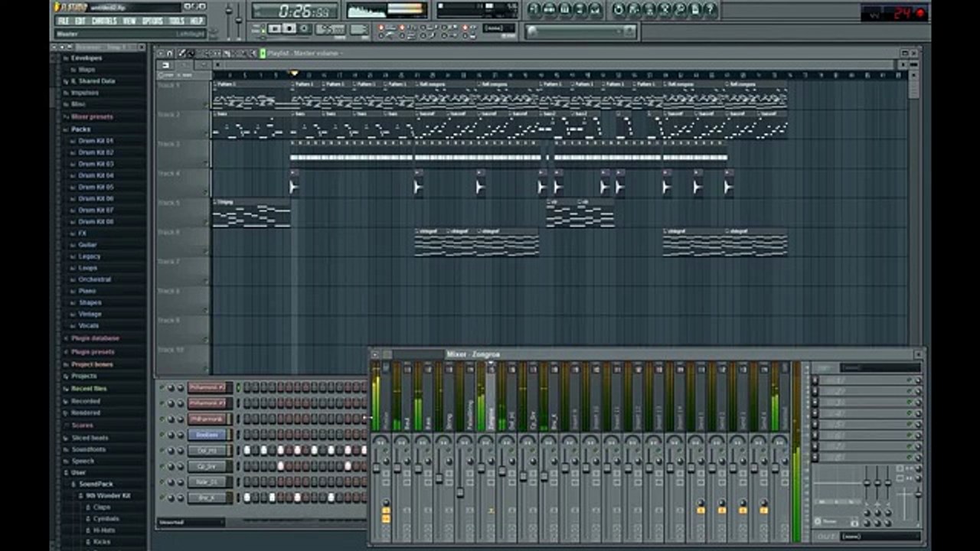Click the Stop transport button
This screenshot has height=551, width=980.
tap(289, 29)
